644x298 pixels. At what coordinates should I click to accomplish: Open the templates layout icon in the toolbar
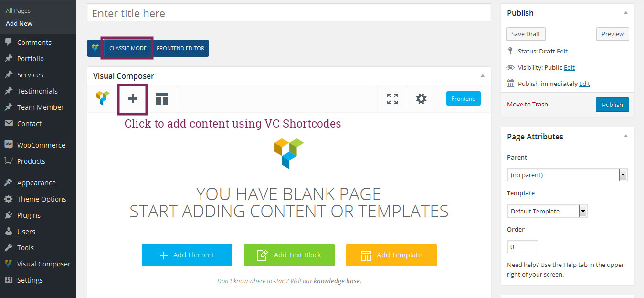click(x=162, y=99)
